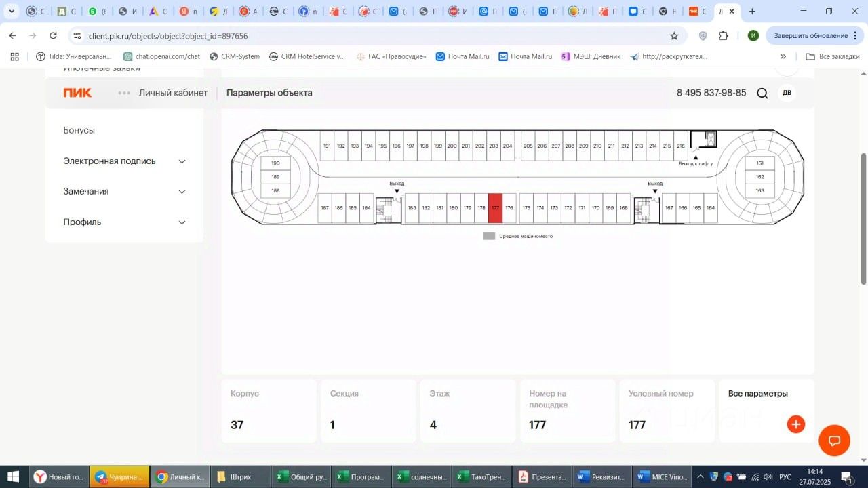The width and height of the screenshot is (868, 488).
Task: Expand the Электронная подпись section
Action: 124,161
